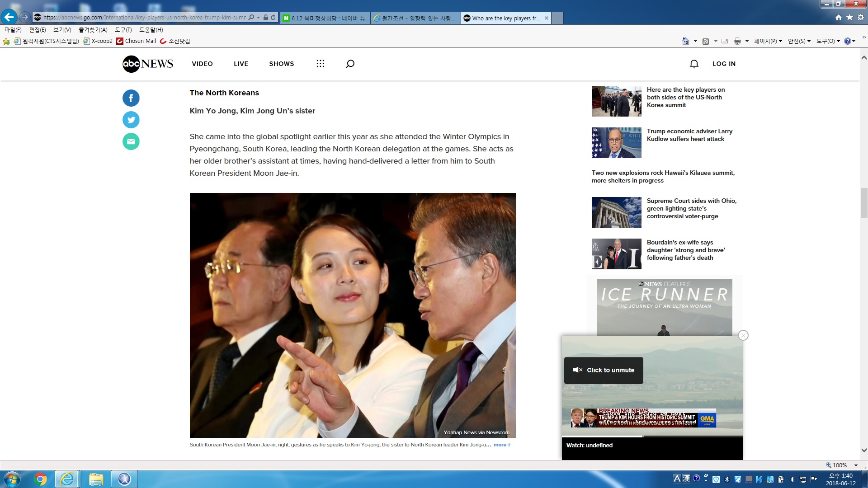Viewport: 868px width, 488px height.
Task: Share article by email icon
Action: tap(131, 141)
